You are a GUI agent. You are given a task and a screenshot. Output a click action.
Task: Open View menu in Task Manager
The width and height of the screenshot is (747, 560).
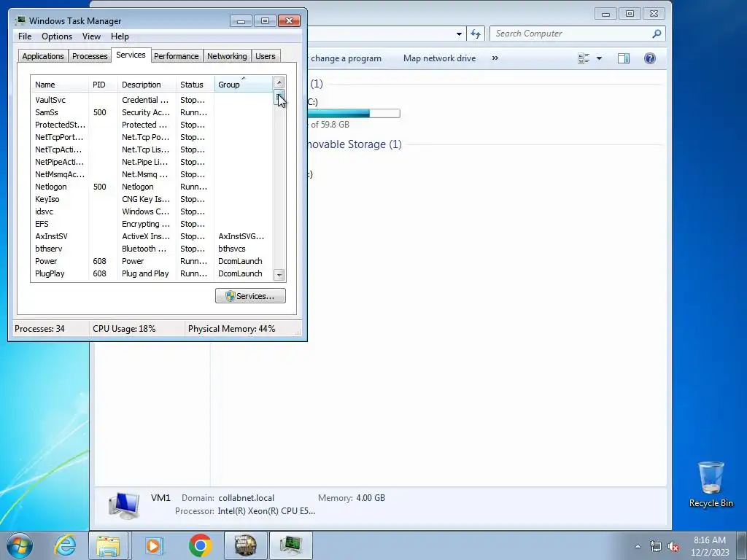91,36
